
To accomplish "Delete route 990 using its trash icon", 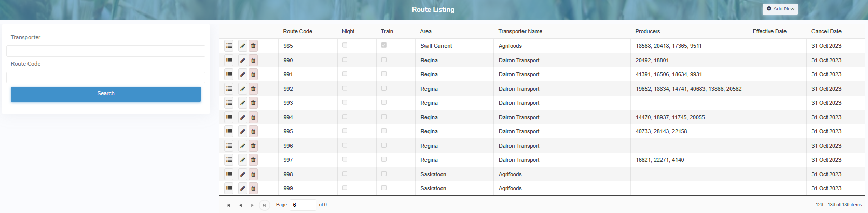I will (x=253, y=60).
